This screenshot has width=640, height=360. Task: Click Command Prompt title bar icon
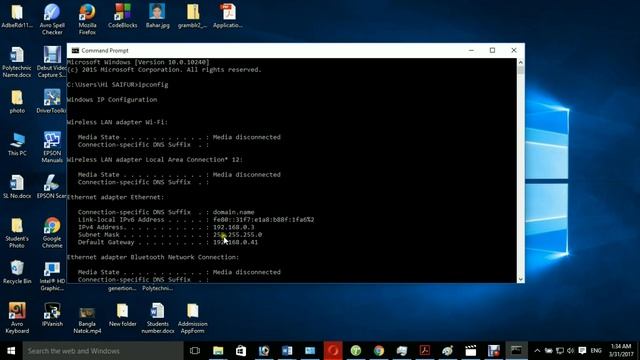pyautogui.click(x=75, y=51)
